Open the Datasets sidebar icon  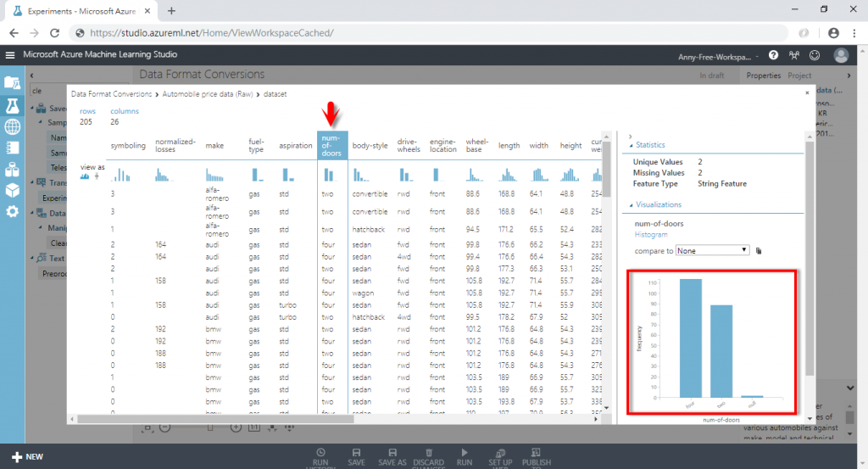(x=12, y=170)
